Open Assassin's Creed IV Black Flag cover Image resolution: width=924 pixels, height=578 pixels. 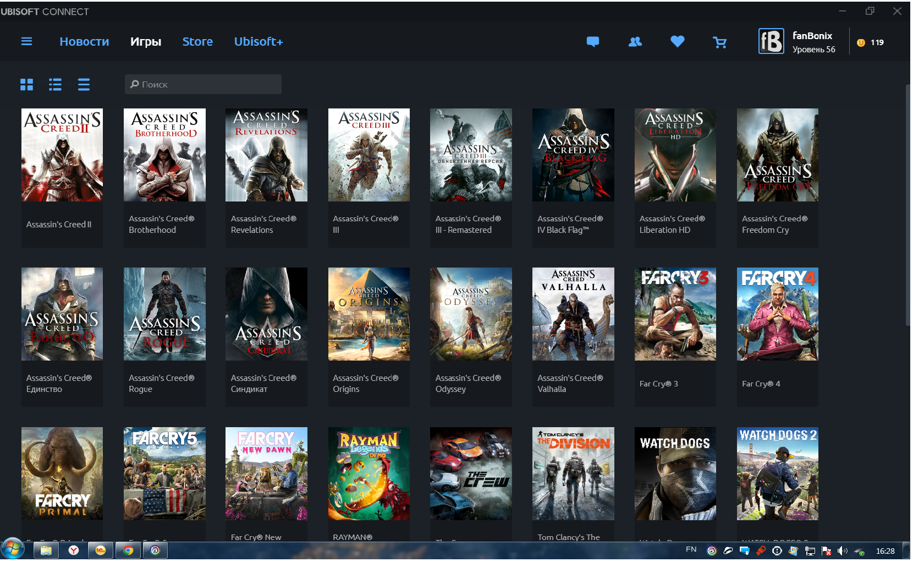tap(573, 155)
